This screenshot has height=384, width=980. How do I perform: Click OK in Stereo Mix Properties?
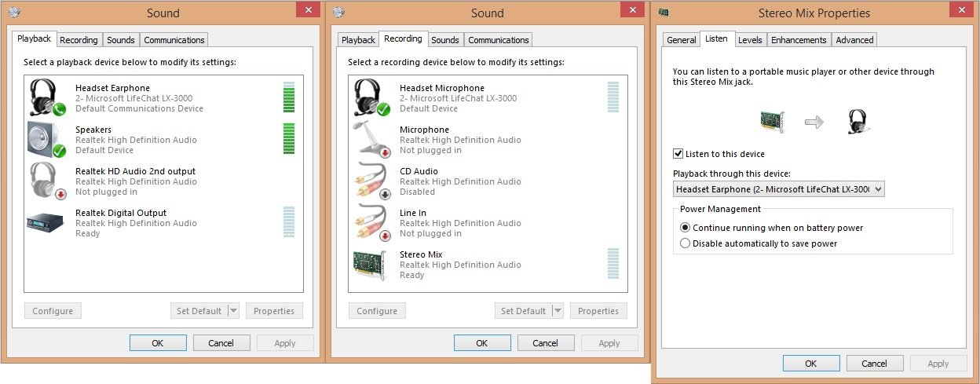811,364
